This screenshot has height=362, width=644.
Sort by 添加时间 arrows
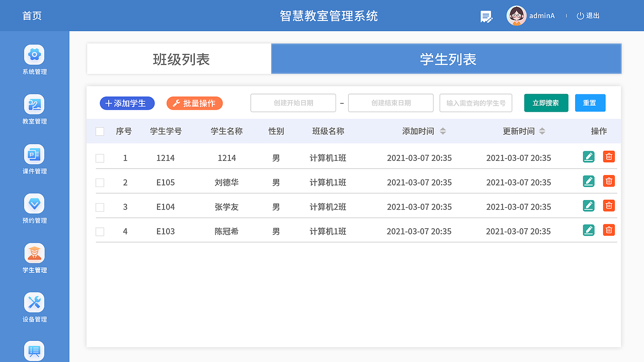tap(443, 131)
